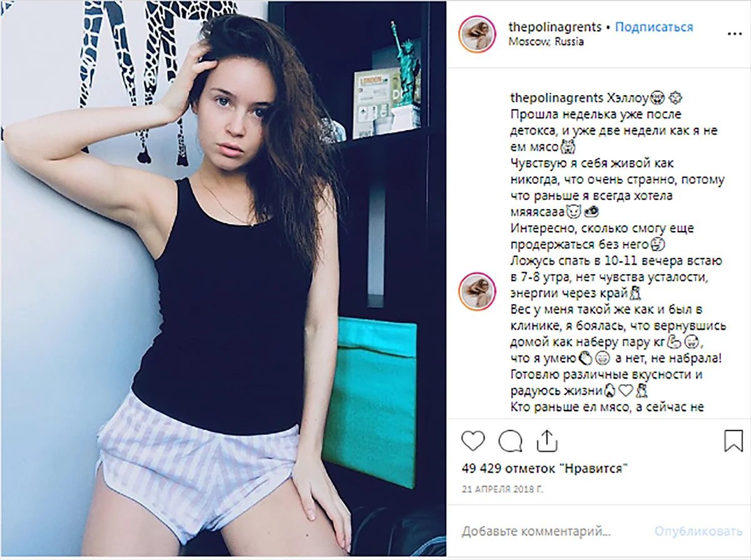Like the post with the heart icon
The height and width of the screenshot is (560, 751).
point(473,441)
